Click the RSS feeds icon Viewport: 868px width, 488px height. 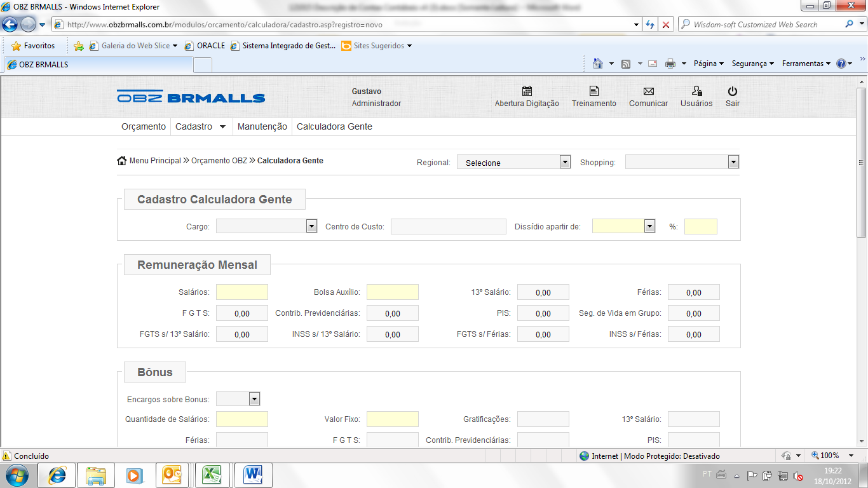pos(626,64)
